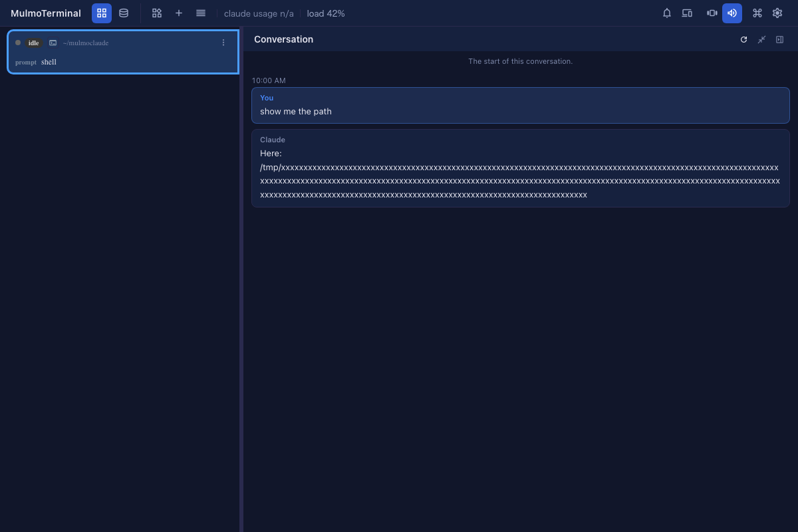Click the terminal icon in session card
The height and width of the screenshot is (532, 798).
53,43
